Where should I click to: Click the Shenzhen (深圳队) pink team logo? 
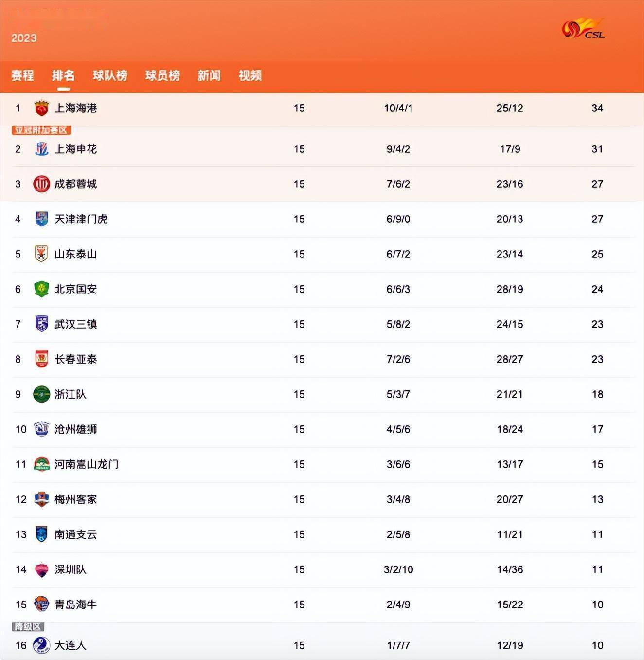pyautogui.click(x=41, y=569)
